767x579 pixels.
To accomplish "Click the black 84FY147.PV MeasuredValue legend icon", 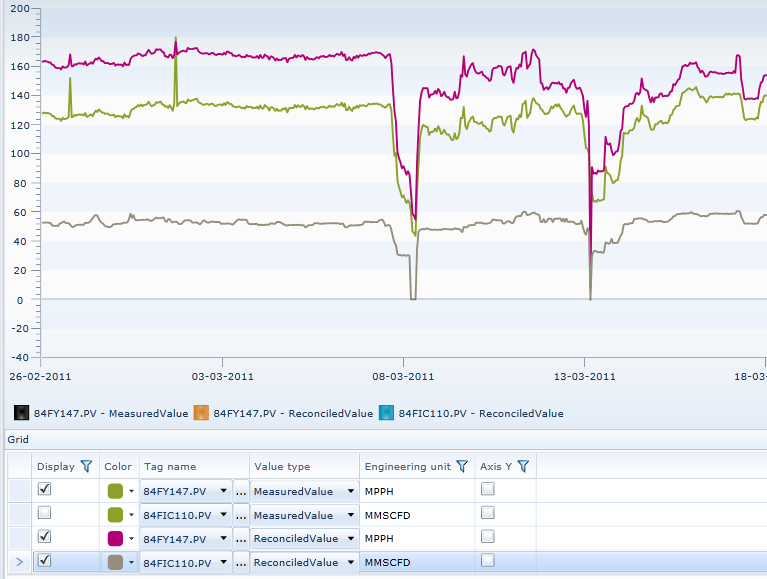I will 22,413.
